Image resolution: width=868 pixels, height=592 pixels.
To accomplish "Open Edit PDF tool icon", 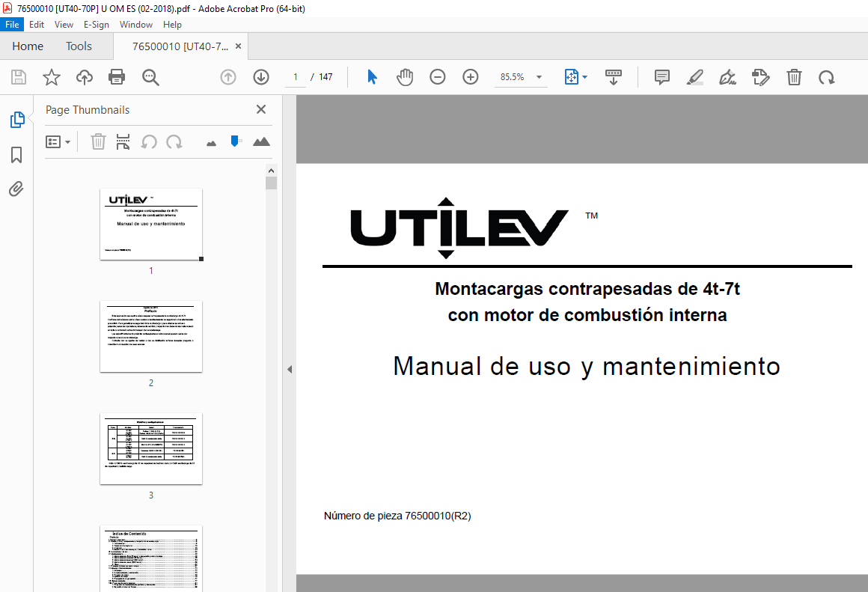I will coord(760,77).
